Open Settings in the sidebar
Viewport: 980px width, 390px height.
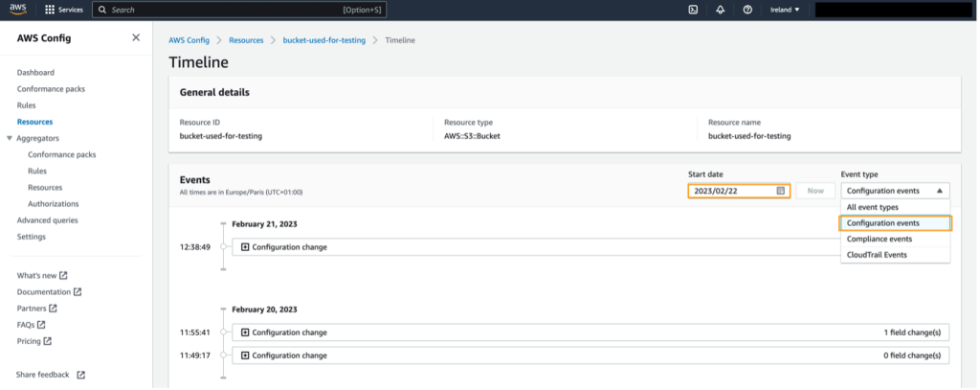32,237
